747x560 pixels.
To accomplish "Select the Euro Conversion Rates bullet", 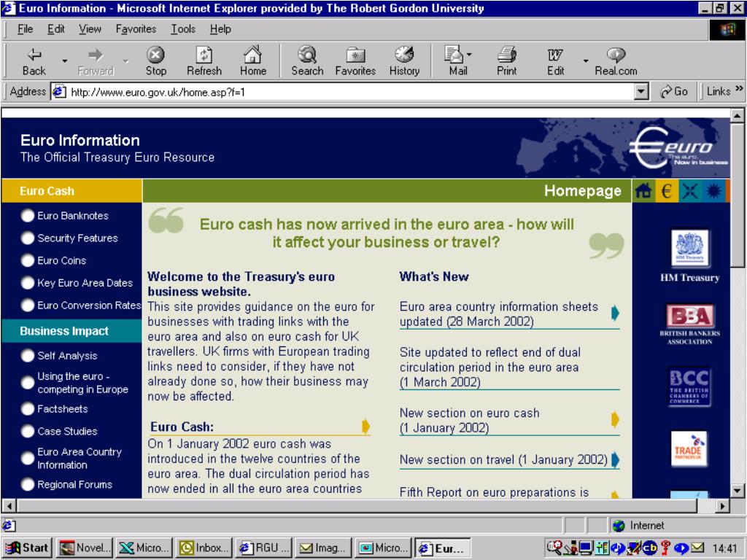I will (28, 306).
